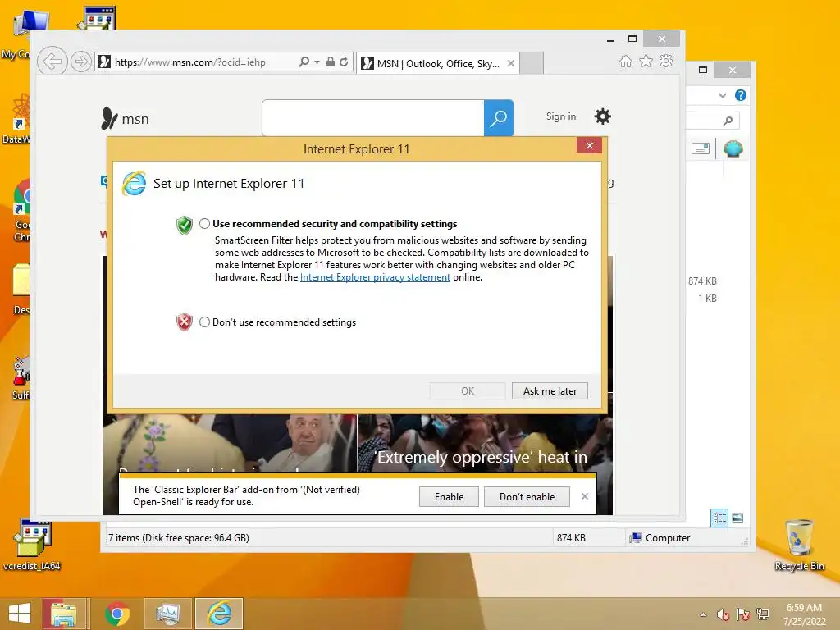The image size is (840, 630).
Task: Click the Internet Explorer logo in dialog
Action: [x=134, y=184]
